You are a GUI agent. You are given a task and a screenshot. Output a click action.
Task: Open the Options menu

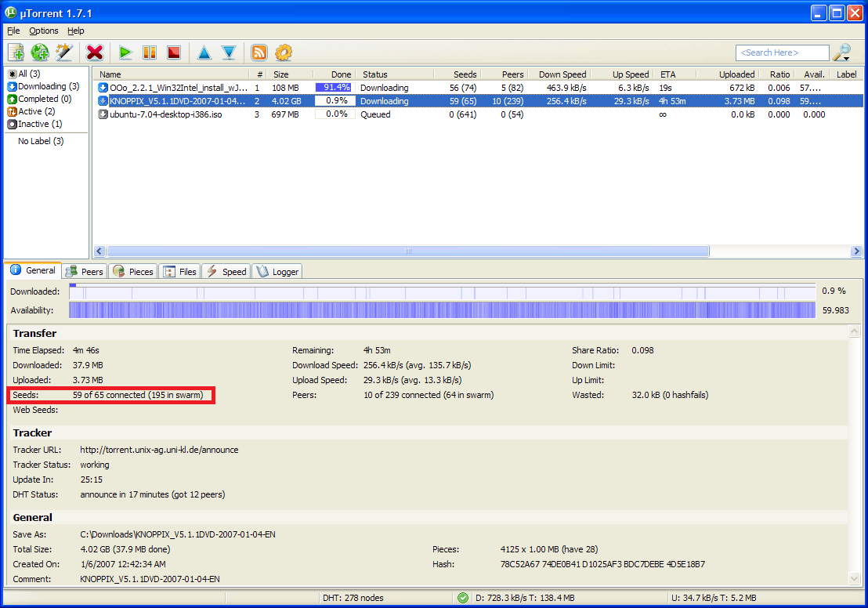44,31
